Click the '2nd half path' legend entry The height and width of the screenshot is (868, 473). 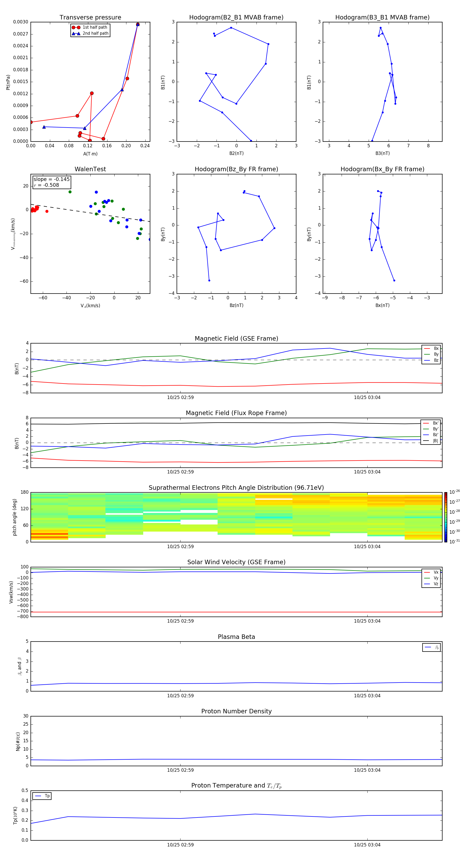90,33
